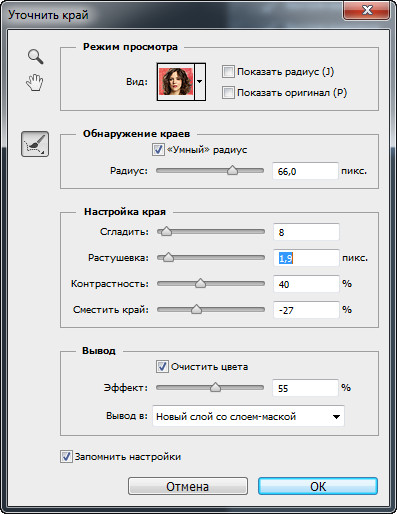Click the Сгладить slider handle
Image resolution: width=397 pixels, height=514 pixels.
166,231
